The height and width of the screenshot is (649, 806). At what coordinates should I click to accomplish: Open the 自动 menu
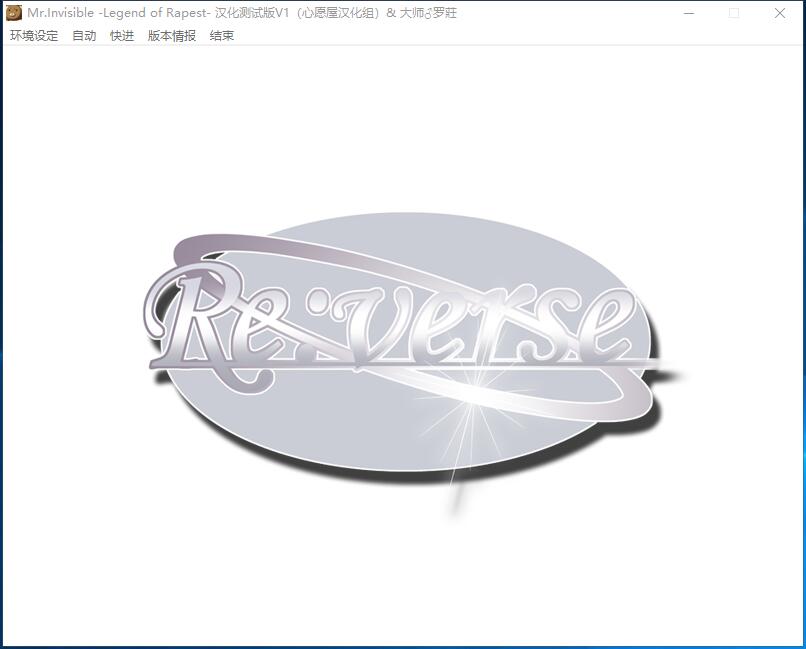[84, 36]
